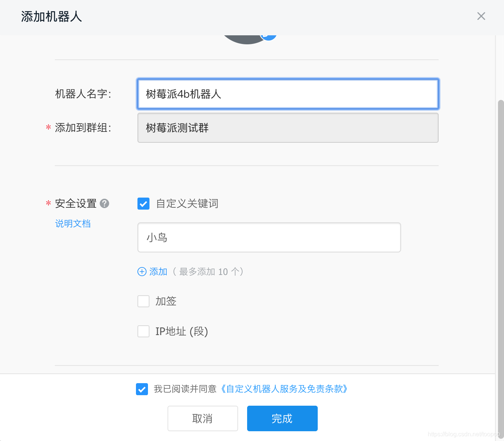Enable the 加签 checkbox

(143, 301)
